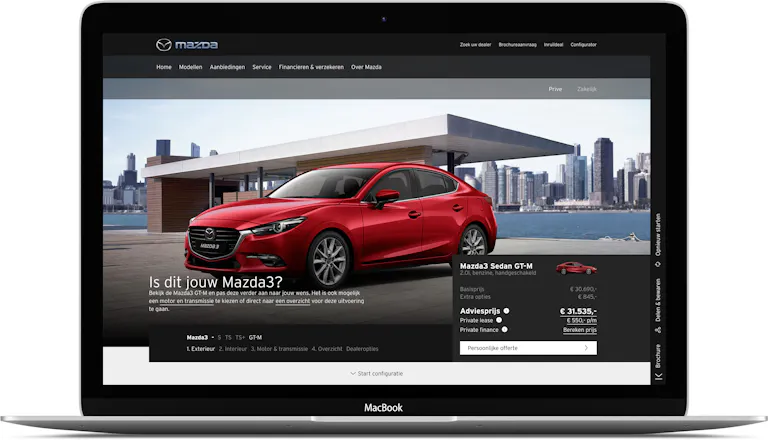The width and height of the screenshot is (768, 440).
Task: Click the 'motor en transmissie' text link
Action: tap(187, 301)
